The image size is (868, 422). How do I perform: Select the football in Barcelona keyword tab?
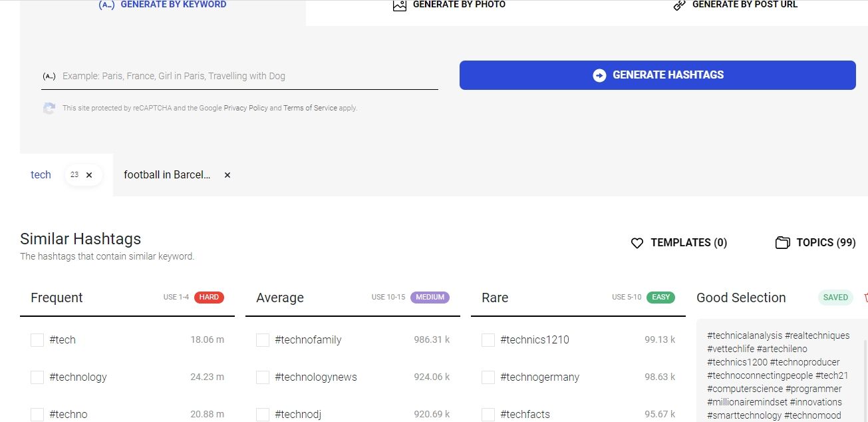pos(167,175)
